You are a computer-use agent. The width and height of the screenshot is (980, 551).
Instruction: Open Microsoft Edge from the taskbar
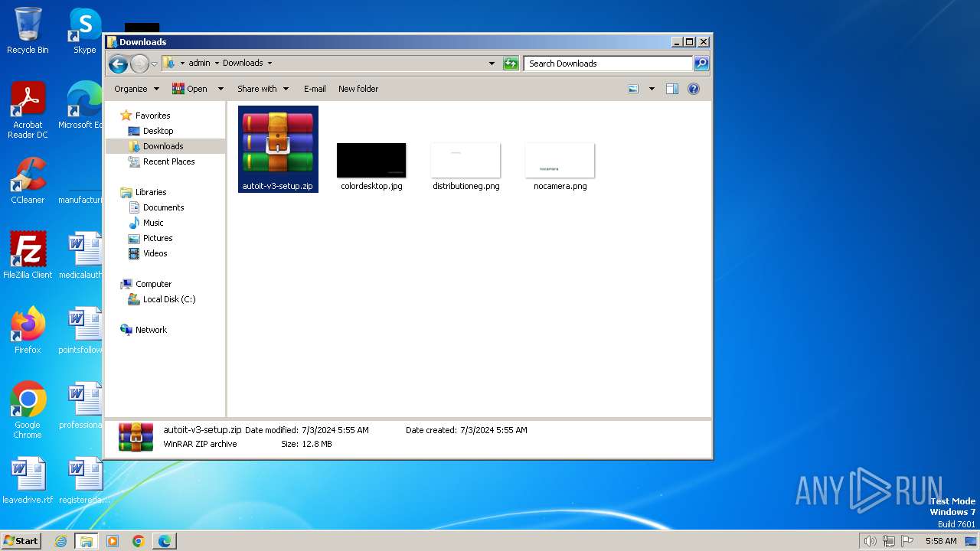pyautogui.click(x=165, y=541)
